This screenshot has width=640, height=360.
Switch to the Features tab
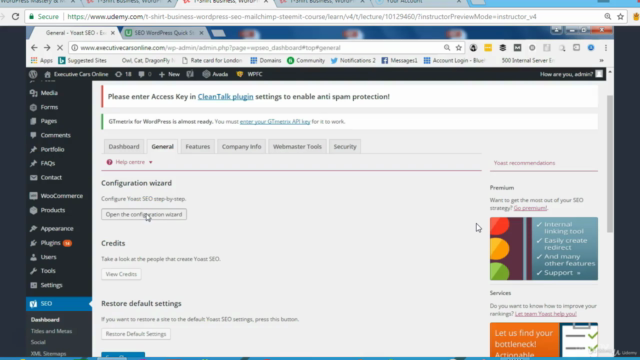point(198,146)
